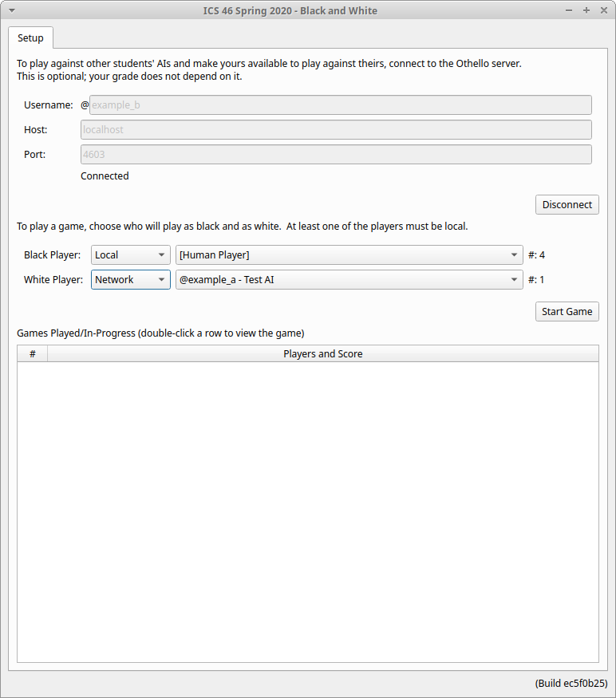This screenshot has width=616, height=698.
Task: Click the # column header
Action: [x=33, y=354]
